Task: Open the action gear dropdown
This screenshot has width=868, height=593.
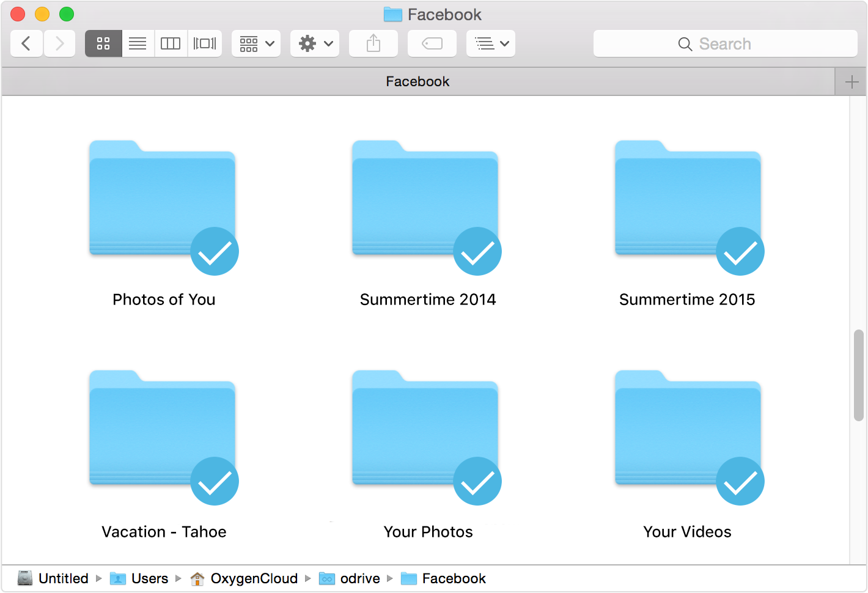Action: tap(314, 43)
